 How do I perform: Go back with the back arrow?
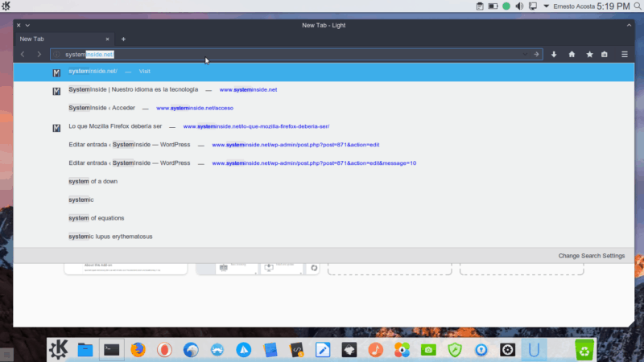23,54
